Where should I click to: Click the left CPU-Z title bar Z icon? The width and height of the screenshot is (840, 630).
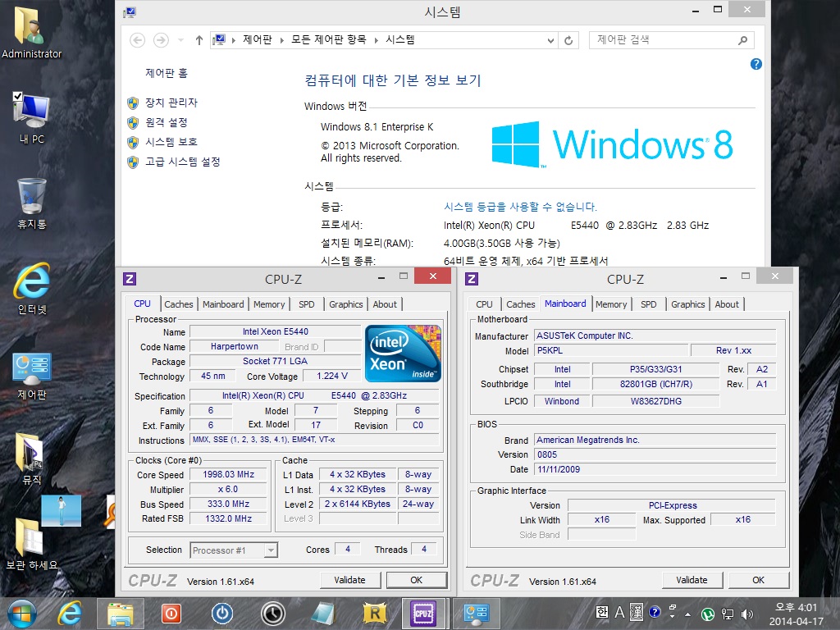[x=129, y=279]
